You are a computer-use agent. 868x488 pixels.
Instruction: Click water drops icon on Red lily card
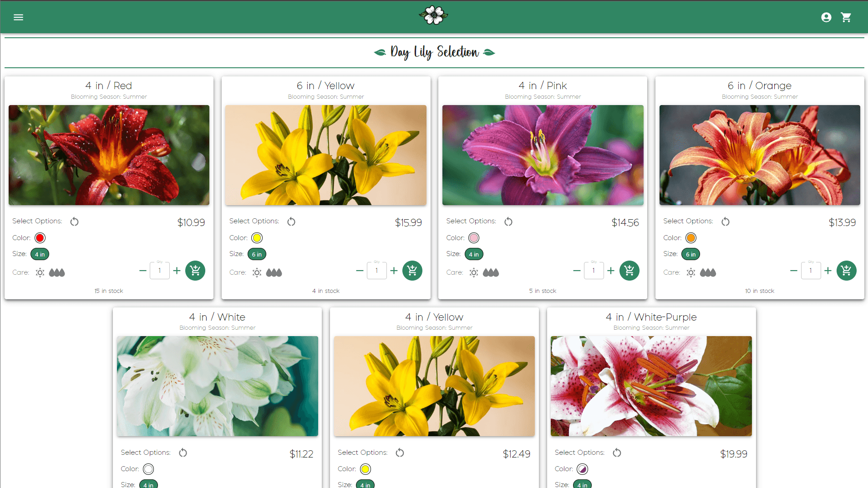(x=57, y=272)
